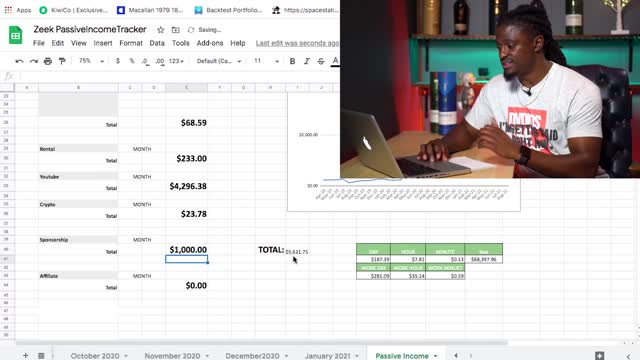The height and width of the screenshot is (360, 640).
Task: Open the Tools menu
Action: point(180,43)
